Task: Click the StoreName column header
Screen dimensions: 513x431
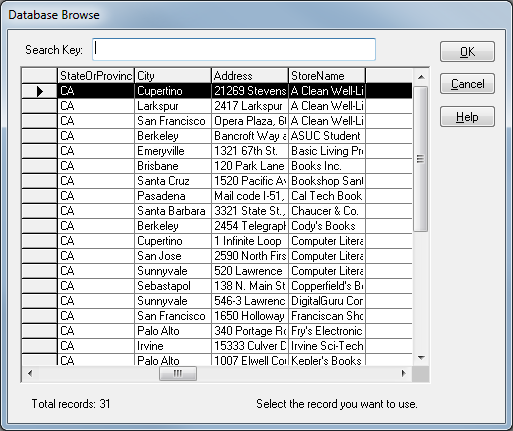Action: tap(327, 76)
